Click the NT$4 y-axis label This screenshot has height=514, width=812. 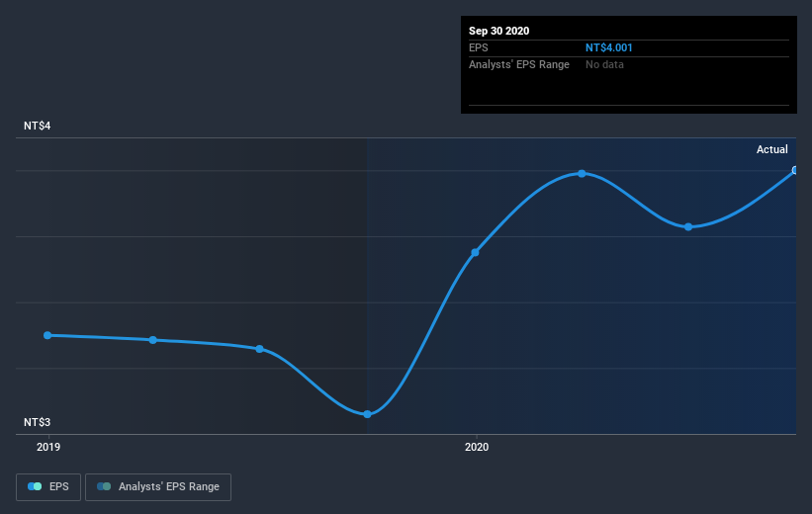[x=38, y=126]
